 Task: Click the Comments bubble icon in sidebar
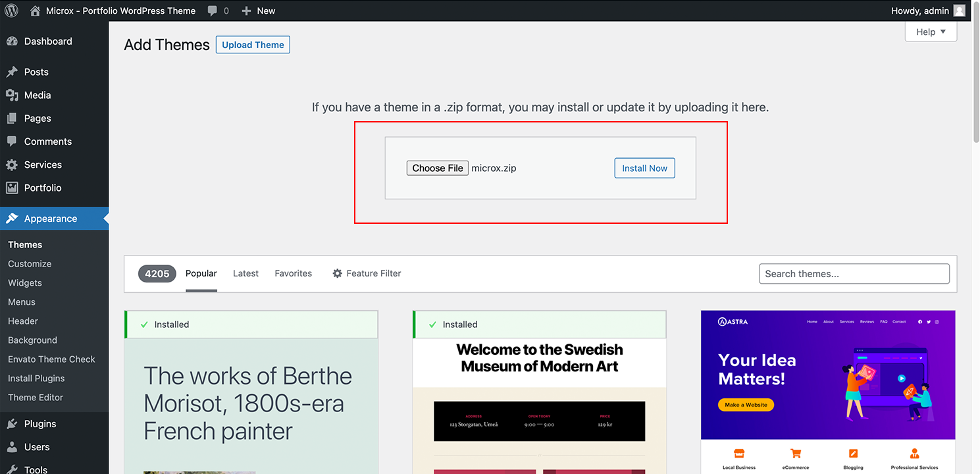coord(12,142)
